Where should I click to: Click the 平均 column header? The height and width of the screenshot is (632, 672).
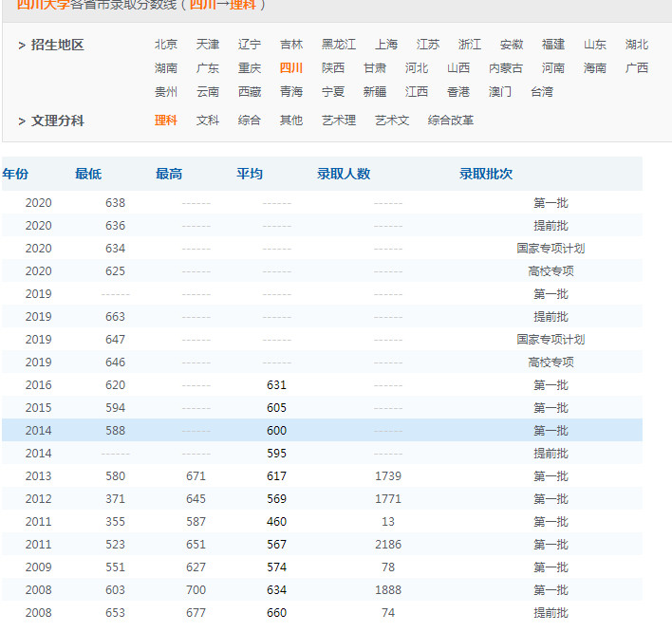(x=250, y=174)
